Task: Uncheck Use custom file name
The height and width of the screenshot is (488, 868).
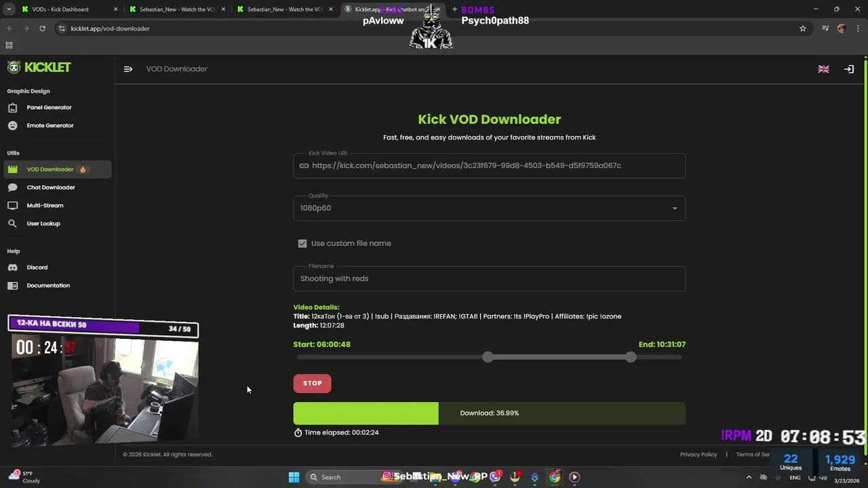Action: [302, 243]
